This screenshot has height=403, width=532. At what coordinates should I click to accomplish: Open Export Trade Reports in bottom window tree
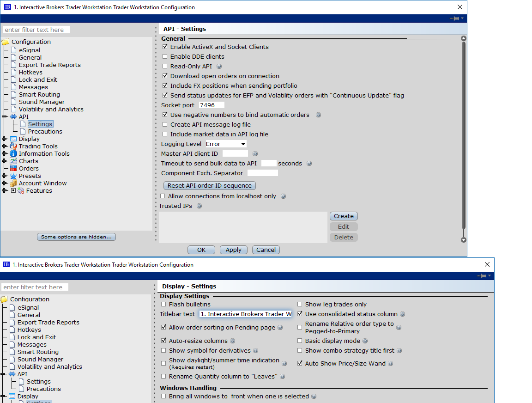(x=48, y=322)
